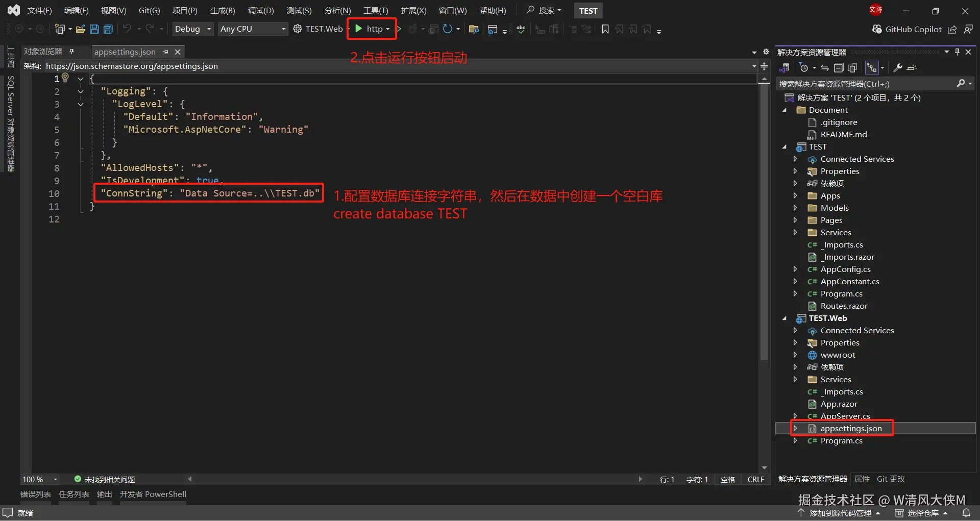Image resolution: width=980 pixels, height=521 pixels.
Task: Select Routes.razor file
Action: pyautogui.click(x=844, y=306)
